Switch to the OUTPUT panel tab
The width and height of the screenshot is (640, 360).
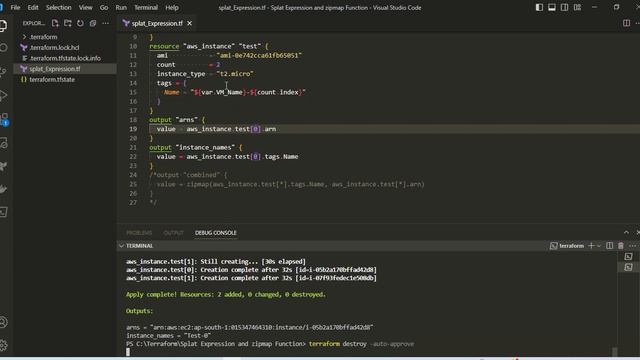173,233
